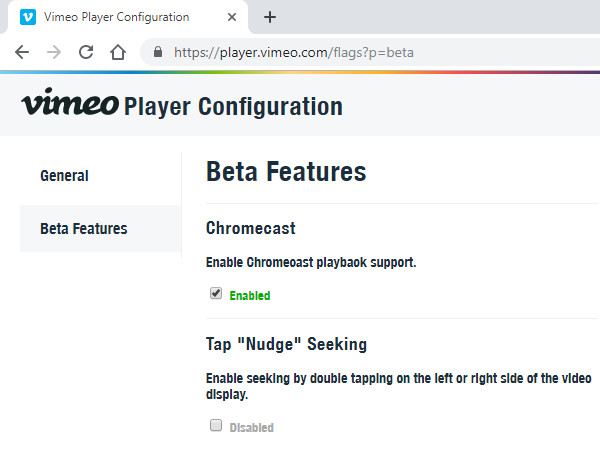Select Beta Features in the sidebar
Image resolution: width=600 pixels, height=450 pixels.
(83, 228)
